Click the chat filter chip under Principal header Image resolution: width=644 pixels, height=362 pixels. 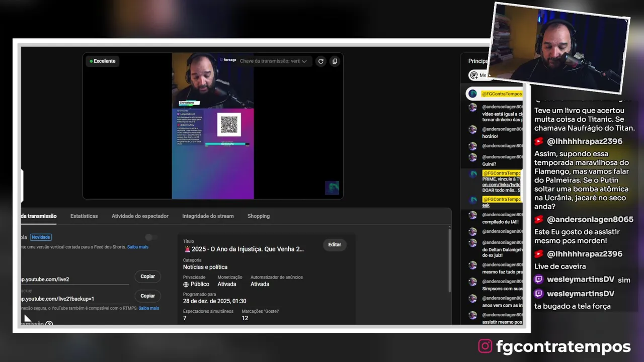coord(478,75)
